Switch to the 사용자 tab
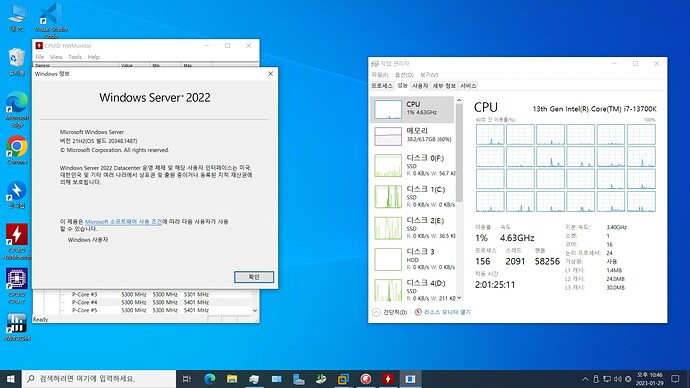This screenshot has width=690, height=388. click(420, 86)
